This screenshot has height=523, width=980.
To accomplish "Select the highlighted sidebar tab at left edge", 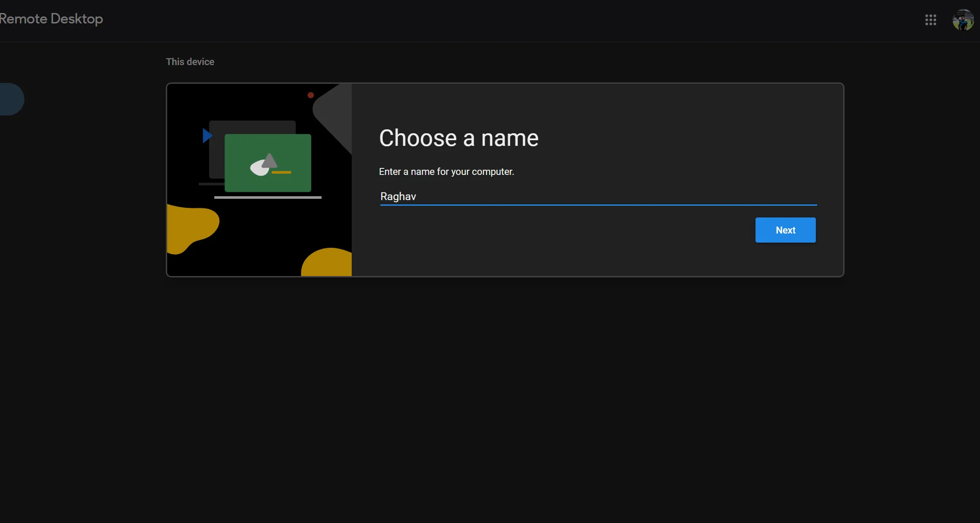I will 11,99.
